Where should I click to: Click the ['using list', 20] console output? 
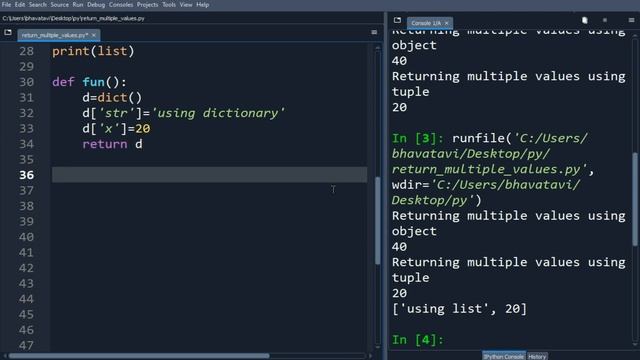[x=459, y=309]
